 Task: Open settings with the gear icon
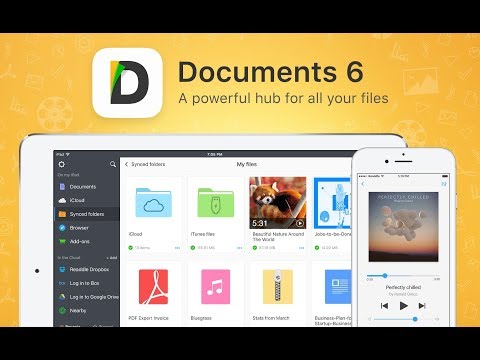pos(62,164)
